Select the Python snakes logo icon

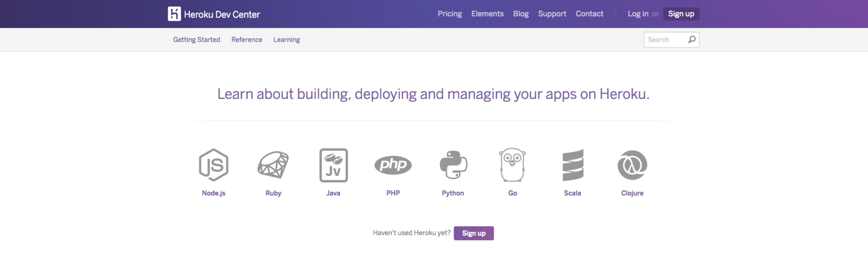click(x=453, y=165)
